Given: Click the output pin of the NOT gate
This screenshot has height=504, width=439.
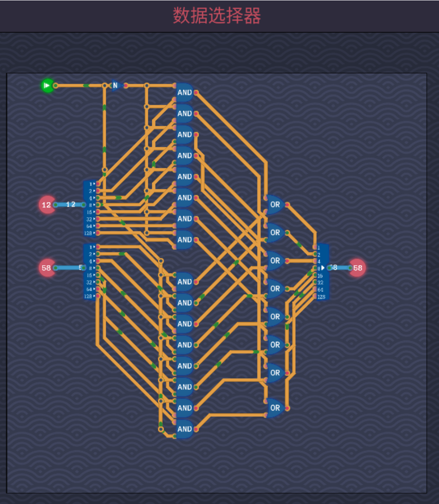Looking at the screenshot, I should click(126, 85).
